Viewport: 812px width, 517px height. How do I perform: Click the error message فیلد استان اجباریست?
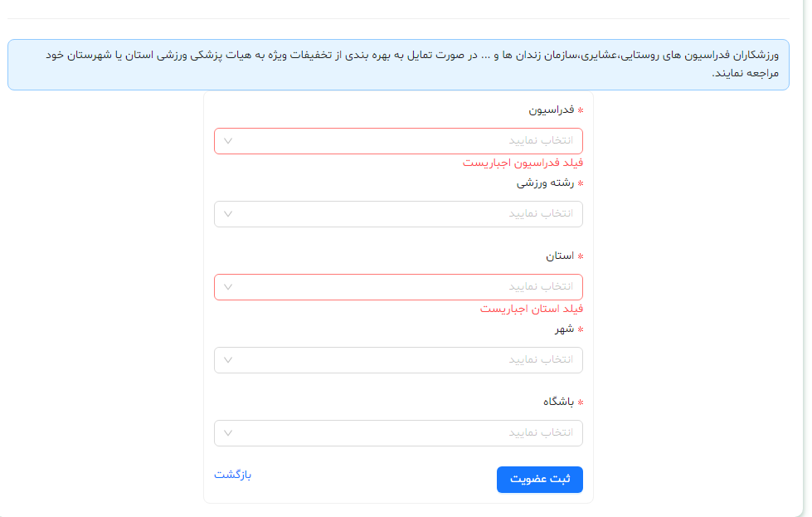(532, 309)
